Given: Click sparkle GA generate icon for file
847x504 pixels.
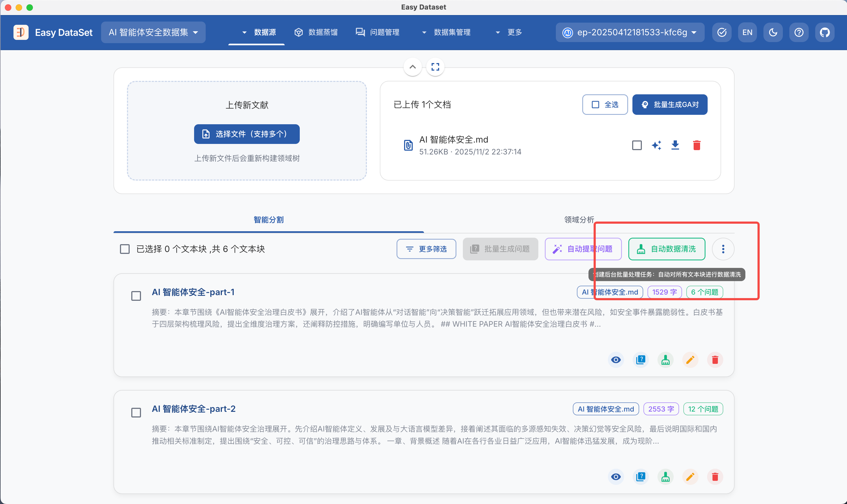Looking at the screenshot, I should click(656, 145).
